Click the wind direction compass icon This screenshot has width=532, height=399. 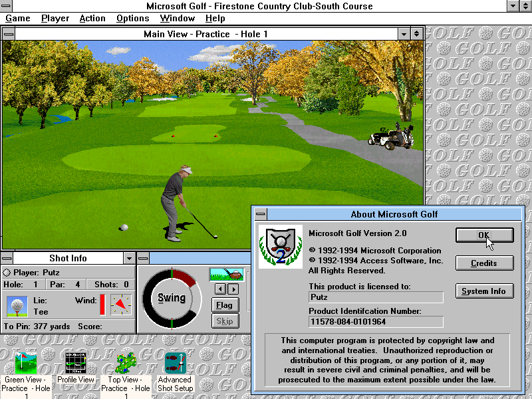coord(121,305)
